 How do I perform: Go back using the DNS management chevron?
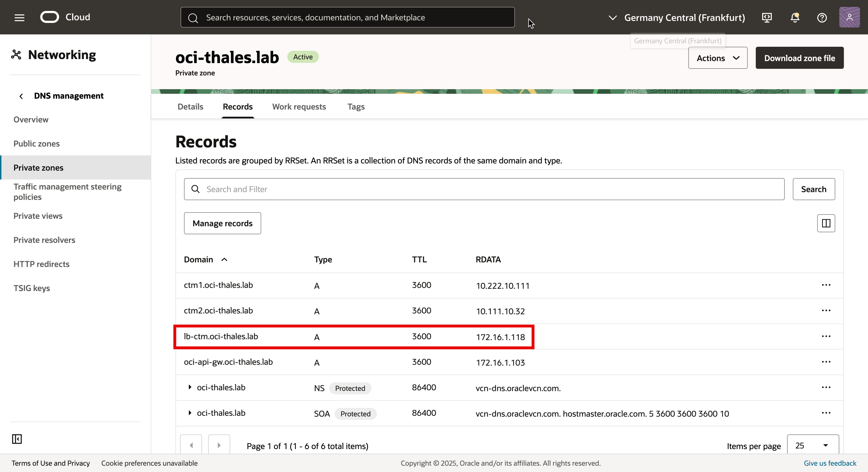point(21,96)
